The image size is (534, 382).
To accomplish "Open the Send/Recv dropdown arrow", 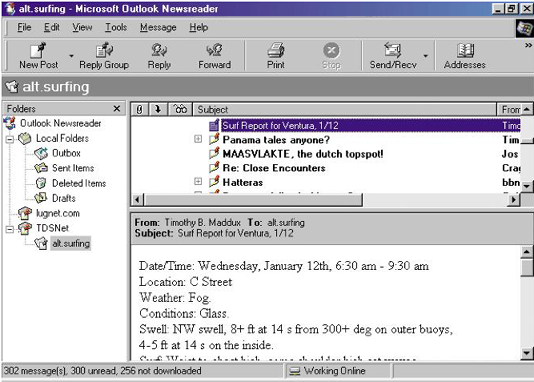I will [x=426, y=55].
